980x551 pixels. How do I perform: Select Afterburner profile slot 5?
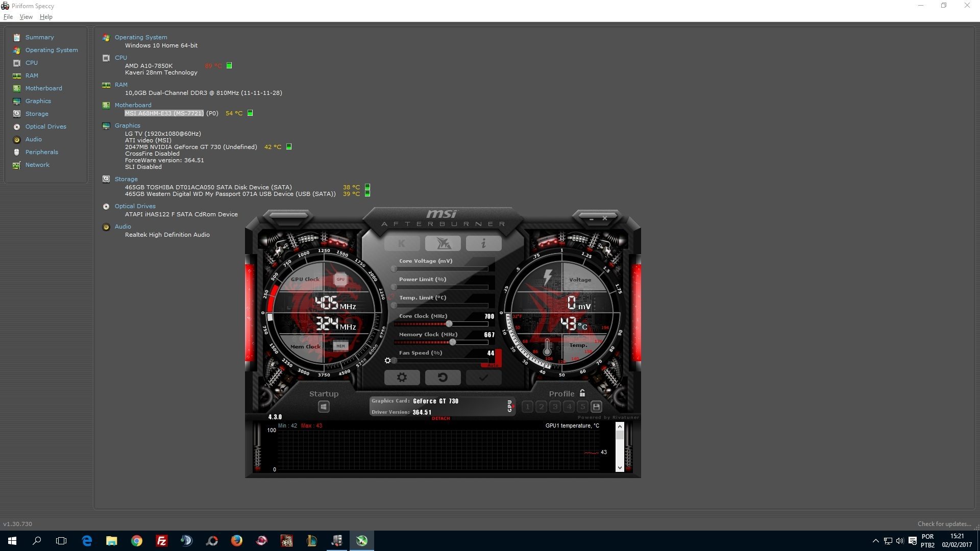point(582,407)
